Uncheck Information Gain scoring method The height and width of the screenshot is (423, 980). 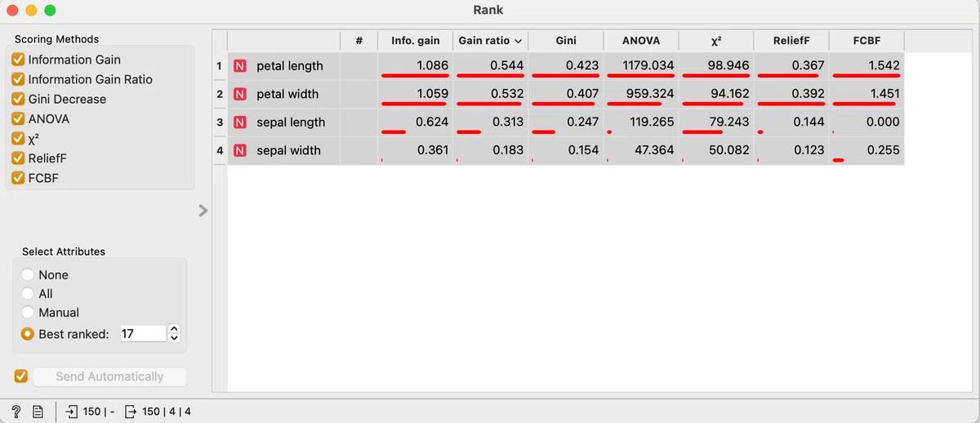tap(18, 60)
